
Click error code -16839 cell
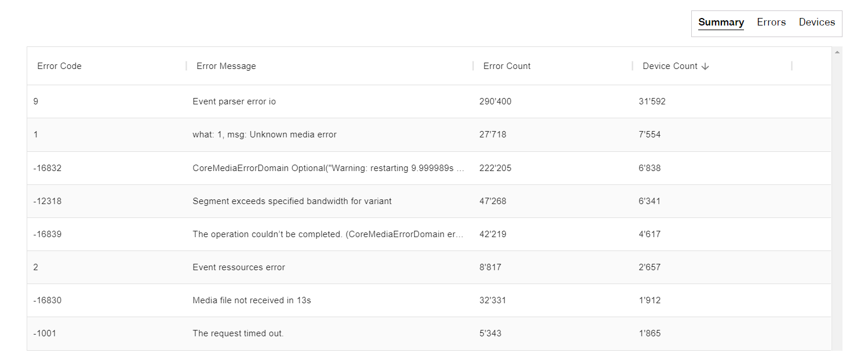[48, 234]
